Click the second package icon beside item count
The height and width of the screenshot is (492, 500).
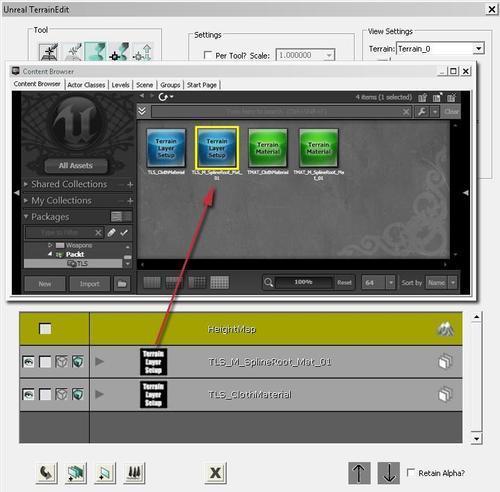click(x=437, y=98)
